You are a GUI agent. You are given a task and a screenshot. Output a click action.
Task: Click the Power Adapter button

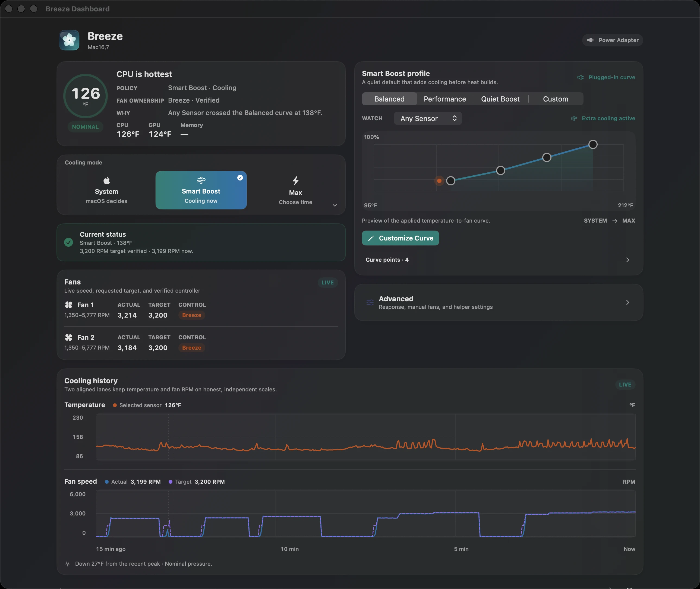pos(613,40)
